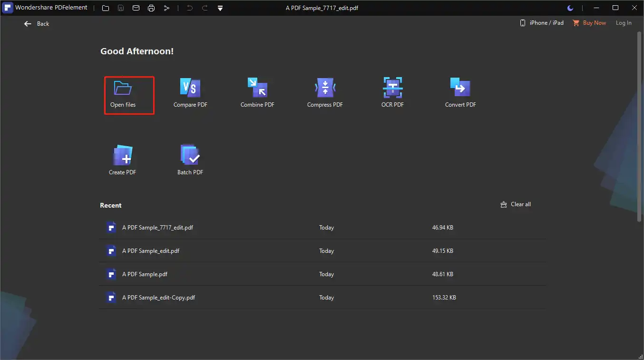This screenshot has width=644, height=360.
Task: Click the file icon beside A PDF Sample_edit.pdf
Action: click(111, 250)
